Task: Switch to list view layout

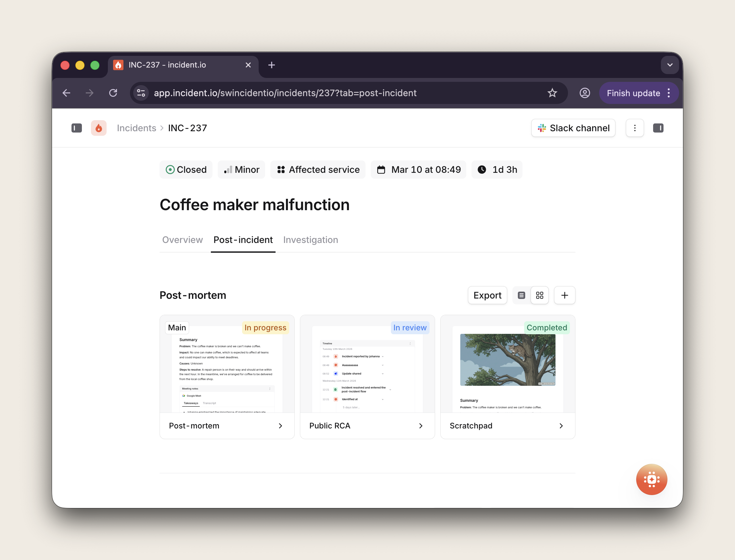Action: coord(521,295)
